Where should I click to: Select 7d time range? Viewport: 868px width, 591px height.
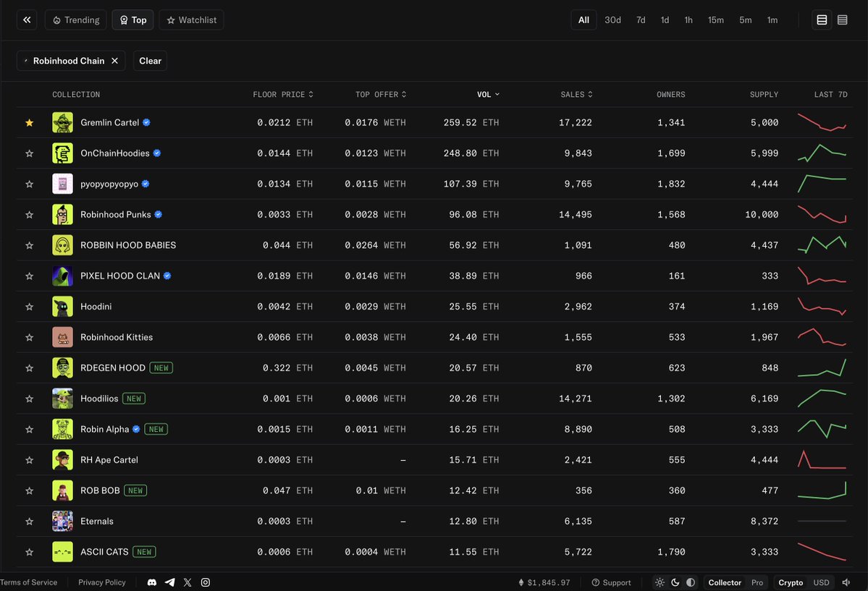(641, 20)
